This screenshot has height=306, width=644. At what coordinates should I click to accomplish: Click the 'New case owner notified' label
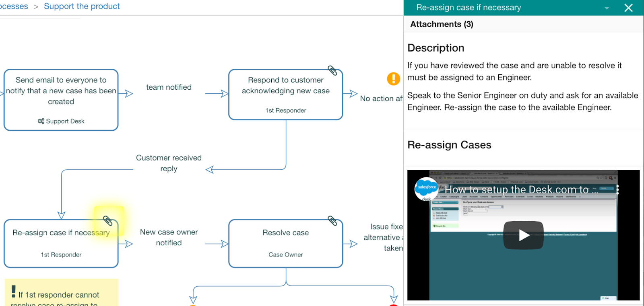(x=169, y=237)
